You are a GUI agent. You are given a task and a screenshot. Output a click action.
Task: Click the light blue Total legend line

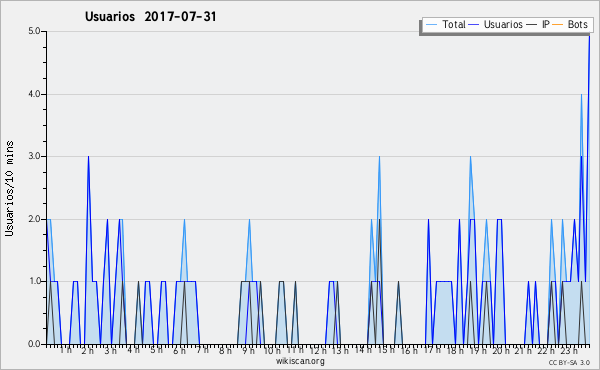431,25
